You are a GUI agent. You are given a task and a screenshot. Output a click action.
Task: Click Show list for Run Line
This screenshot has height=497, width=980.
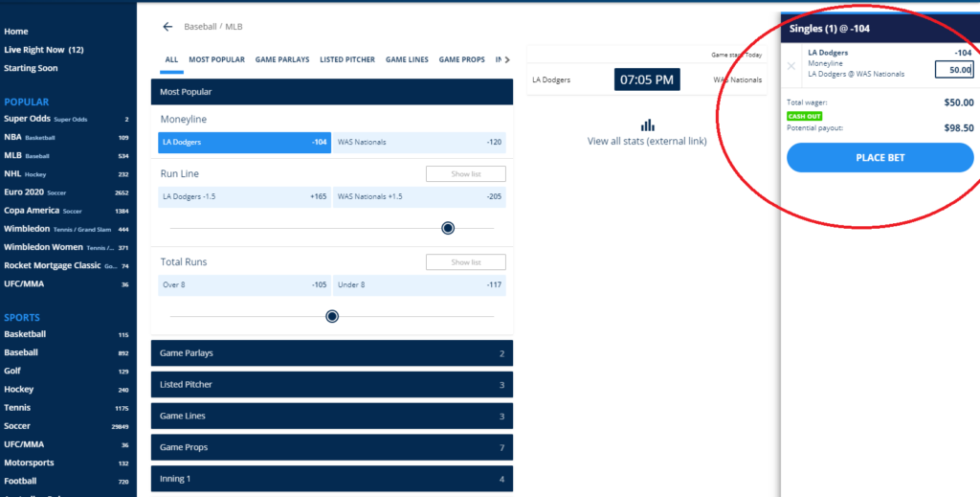(466, 173)
